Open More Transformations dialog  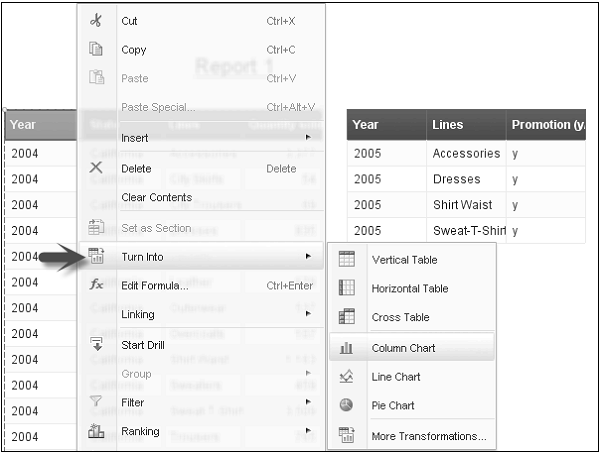pos(429,436)
